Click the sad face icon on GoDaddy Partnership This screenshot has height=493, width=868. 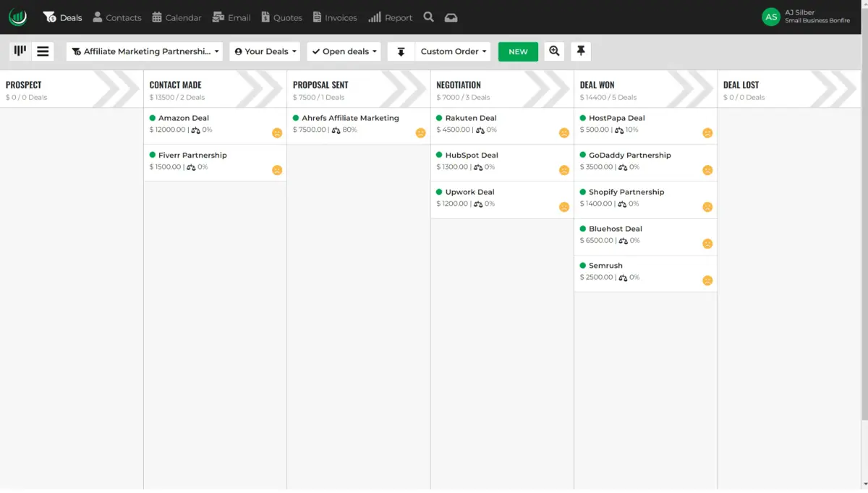coord(707,170)
